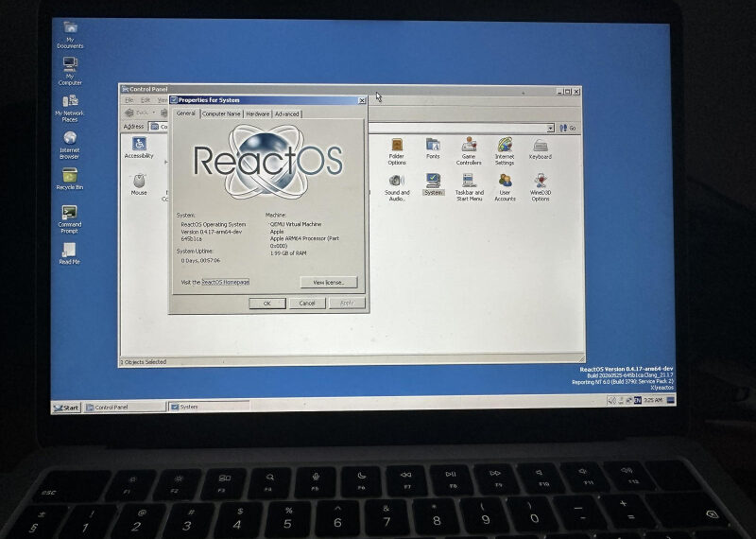Switch to the General tab
Image resolution: width=756 pixels, height=539 pixels.
tap(185, 113)
